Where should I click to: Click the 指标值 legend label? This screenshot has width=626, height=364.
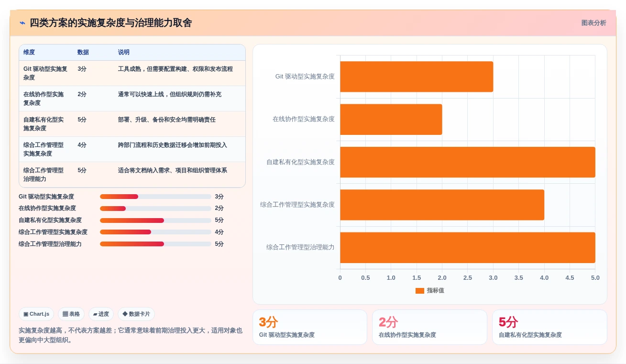tap(436, 291)
